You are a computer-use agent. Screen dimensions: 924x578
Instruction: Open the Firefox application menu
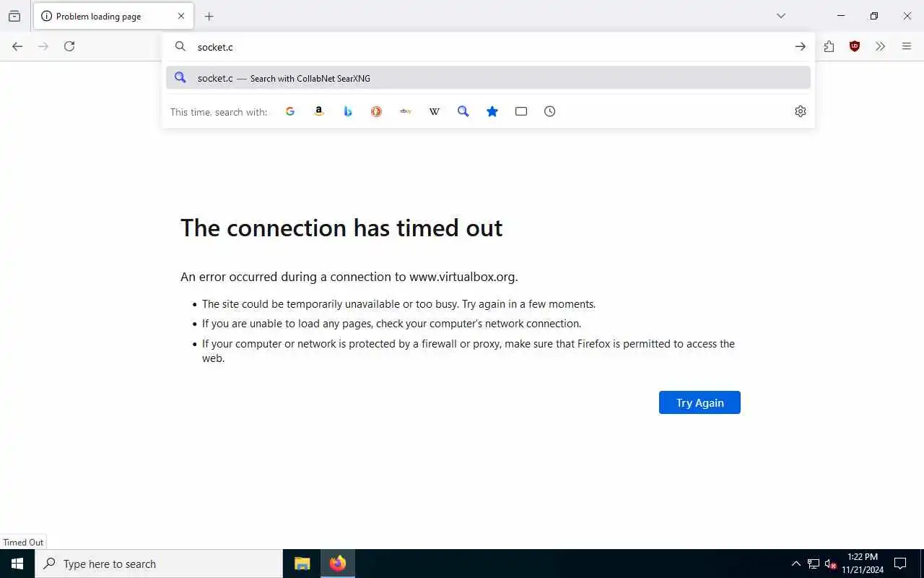(x=907, y=46)
